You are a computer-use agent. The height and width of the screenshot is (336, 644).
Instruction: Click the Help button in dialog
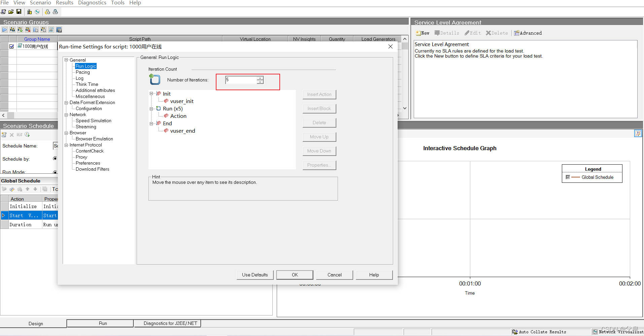tap(374, 275)
